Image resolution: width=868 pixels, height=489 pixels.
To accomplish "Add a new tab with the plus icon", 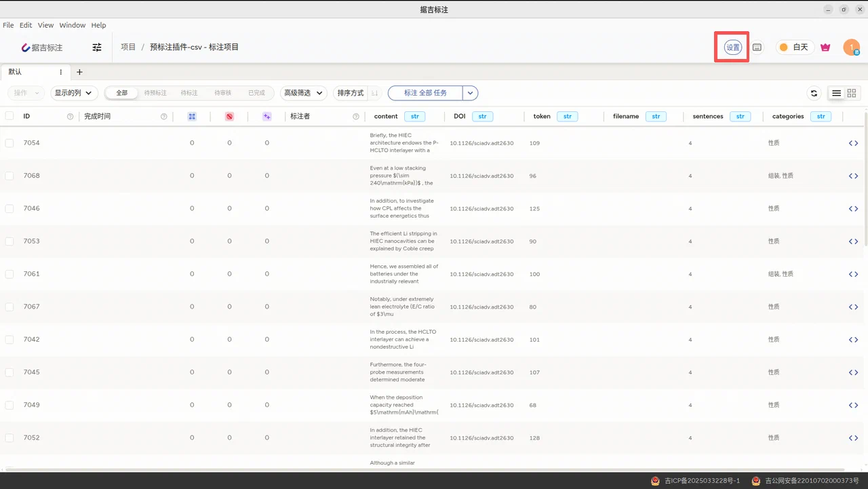I will point(79,72).
